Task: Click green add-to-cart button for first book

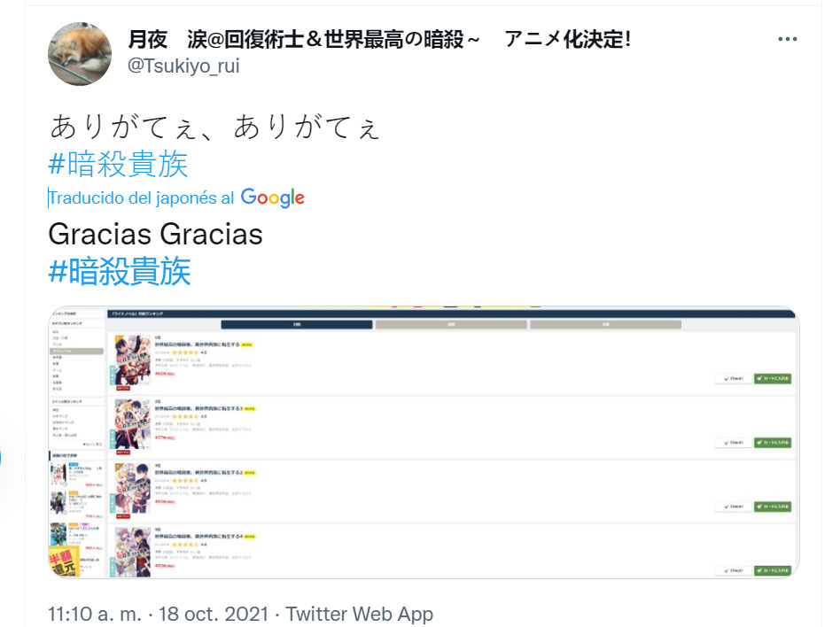Action: click(x=773, y=378)
